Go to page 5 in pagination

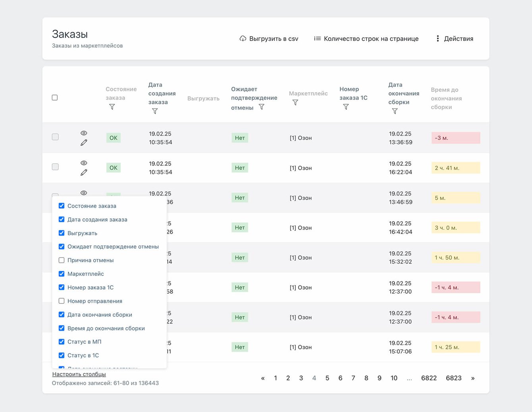pos(327,378)
